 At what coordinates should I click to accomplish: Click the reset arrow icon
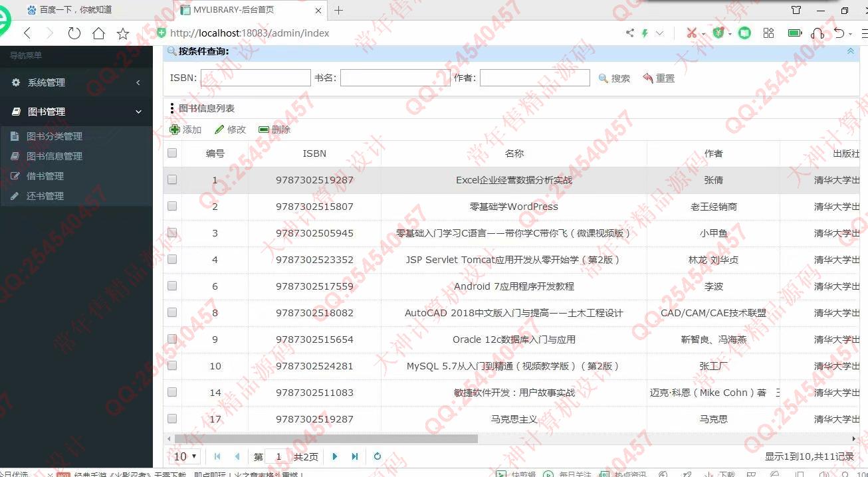648,78
